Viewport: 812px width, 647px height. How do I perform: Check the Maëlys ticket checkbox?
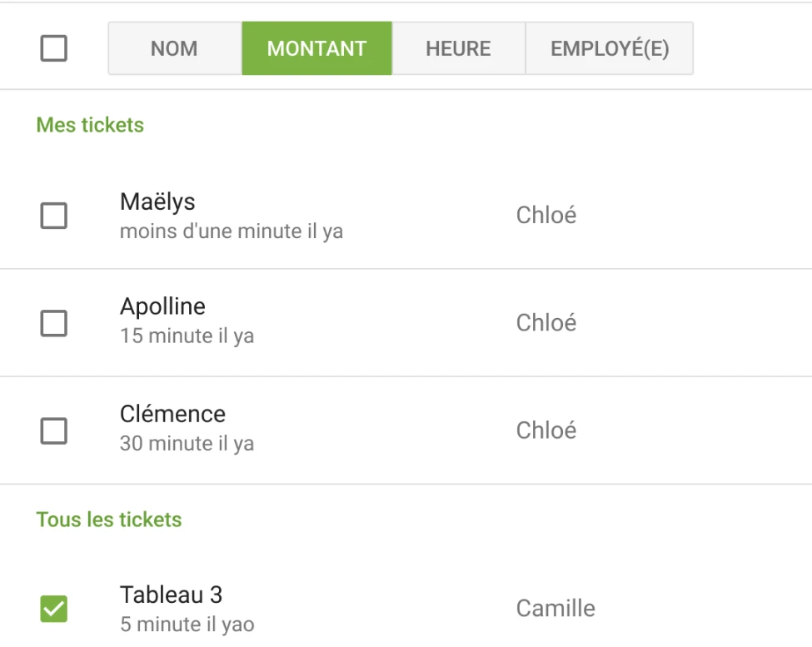(x=53, y=216)
